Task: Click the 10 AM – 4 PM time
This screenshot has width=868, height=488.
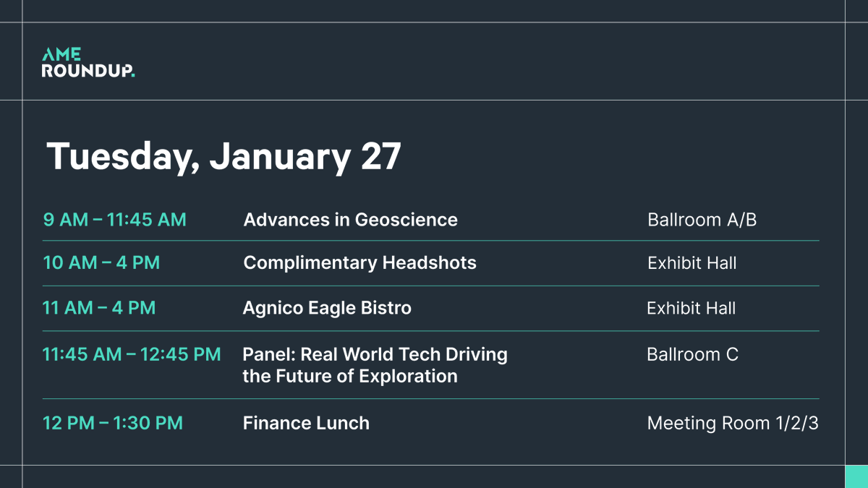Action: point(101,262)
